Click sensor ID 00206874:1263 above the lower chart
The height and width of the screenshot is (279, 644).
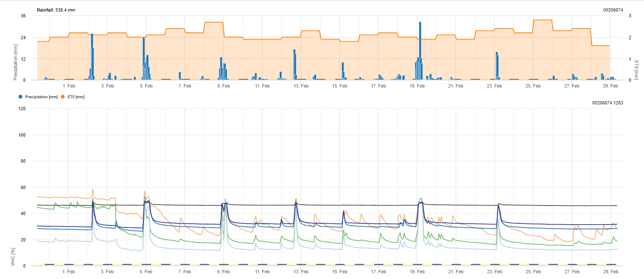pyautogui.click(x=607, y=103)
